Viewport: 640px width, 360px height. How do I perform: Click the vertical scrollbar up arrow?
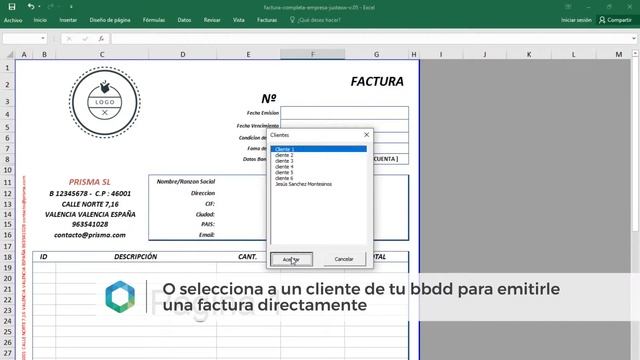point(635,53)
